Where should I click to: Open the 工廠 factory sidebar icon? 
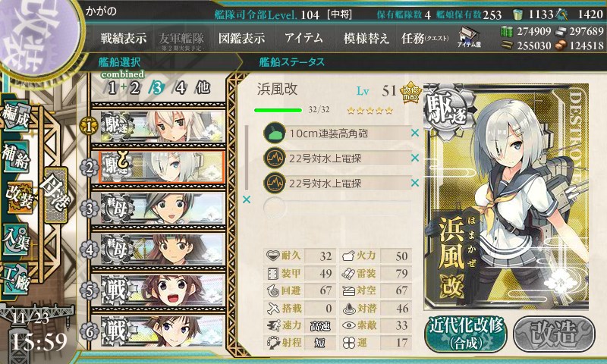[16, 279]
